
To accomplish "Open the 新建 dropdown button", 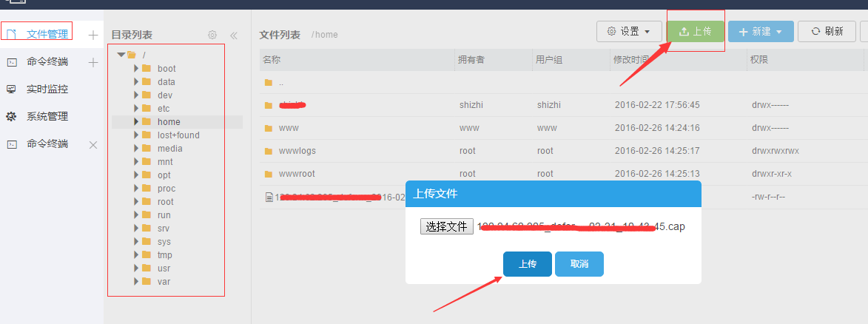I will [x=761, y=32].
